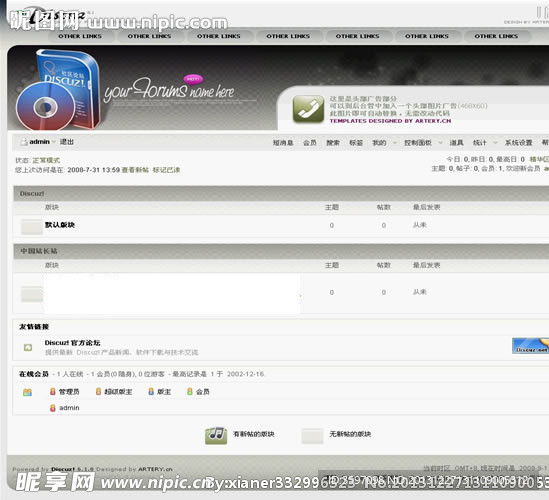549x500 pixels.
Task: Click the online members folder icon
Action: 27,392
